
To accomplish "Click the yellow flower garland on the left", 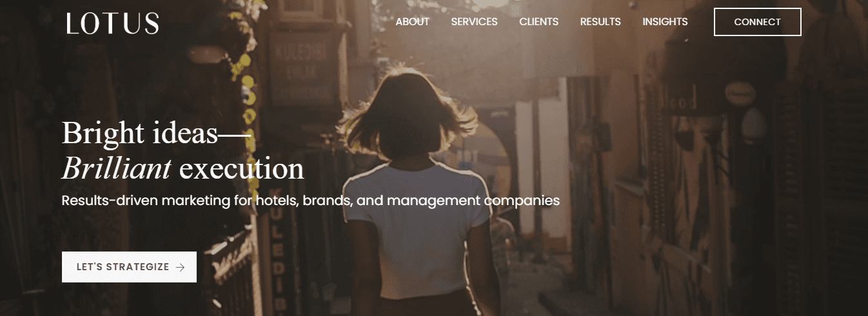I will coord(244,90).
